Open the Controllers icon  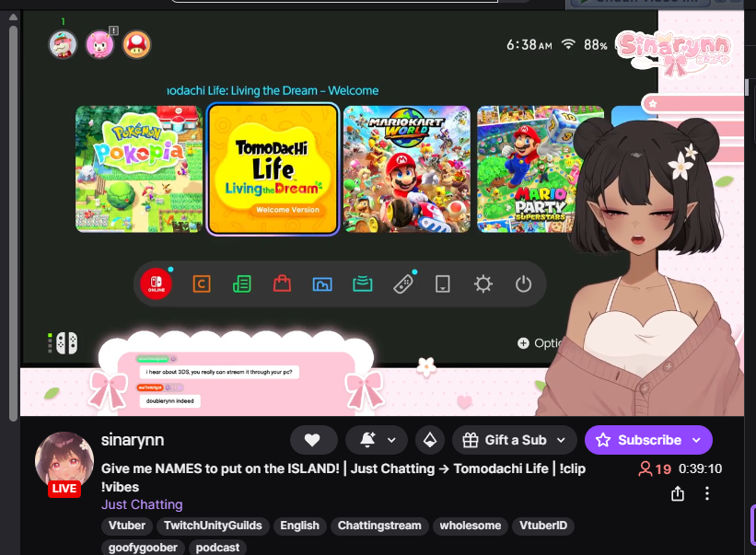403,283
